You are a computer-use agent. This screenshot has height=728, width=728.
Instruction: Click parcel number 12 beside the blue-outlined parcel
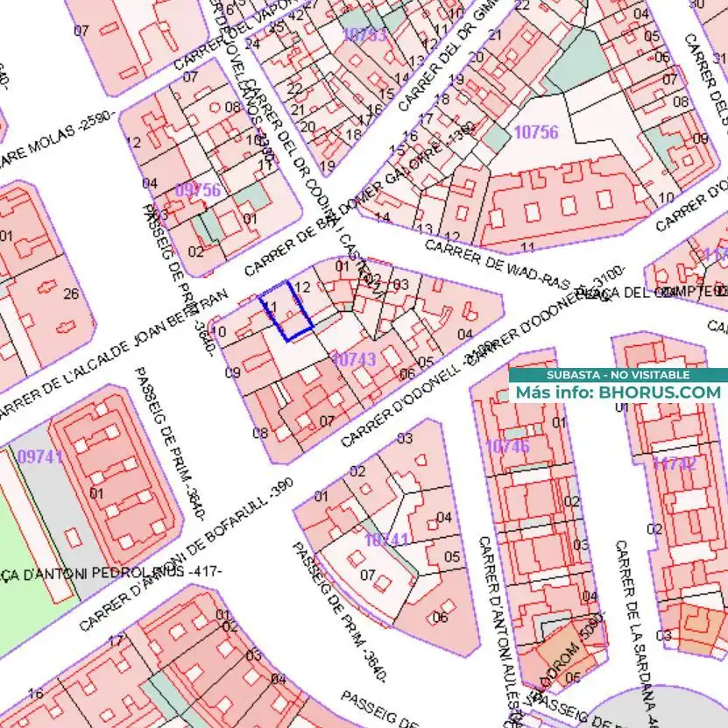302,287
